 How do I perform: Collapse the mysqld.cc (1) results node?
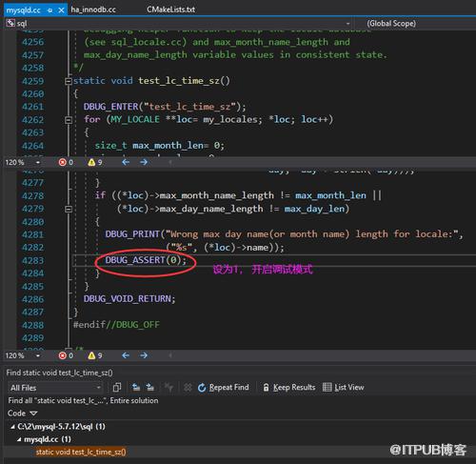19,440
